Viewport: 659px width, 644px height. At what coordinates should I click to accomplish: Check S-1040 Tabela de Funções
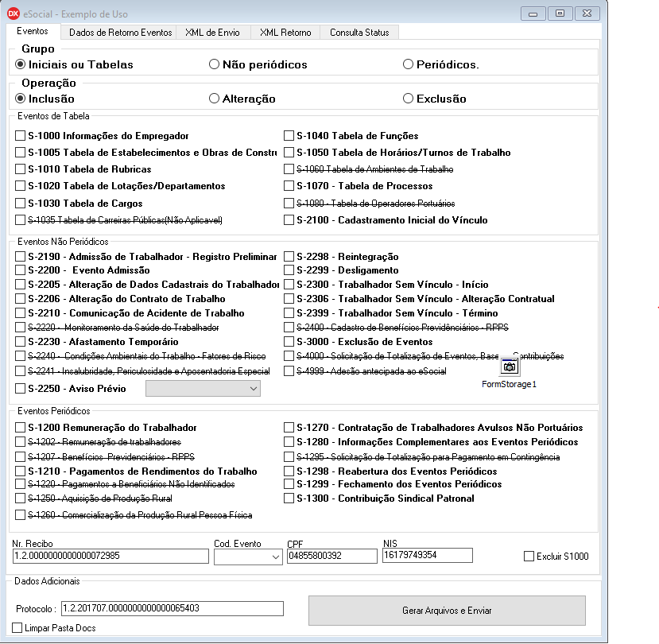click(289, 135)
